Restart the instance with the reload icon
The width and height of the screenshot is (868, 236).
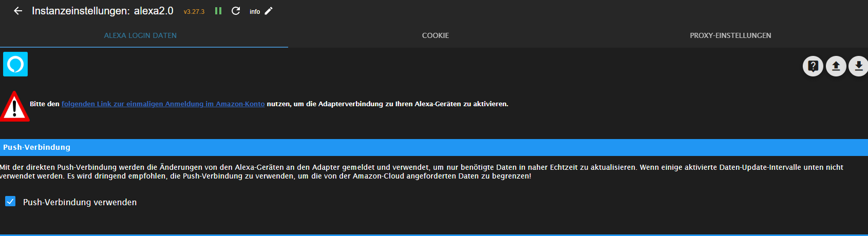(x=236, y=11)
